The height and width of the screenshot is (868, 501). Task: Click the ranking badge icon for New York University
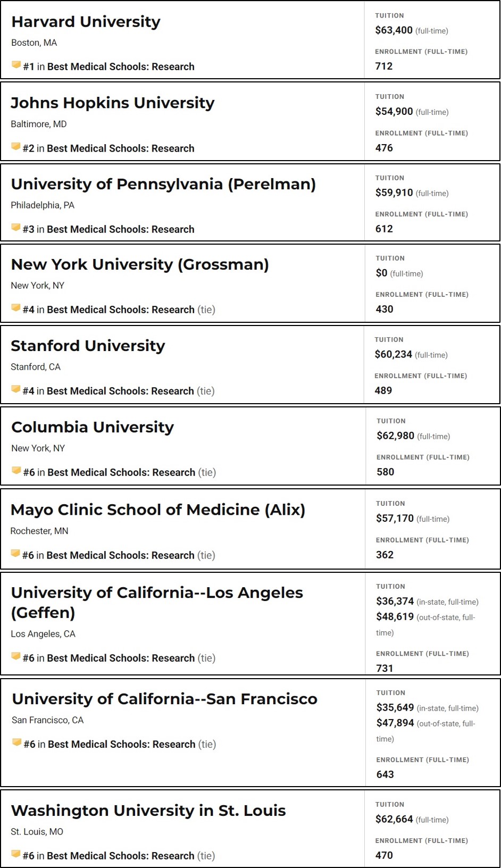point(15,308)
